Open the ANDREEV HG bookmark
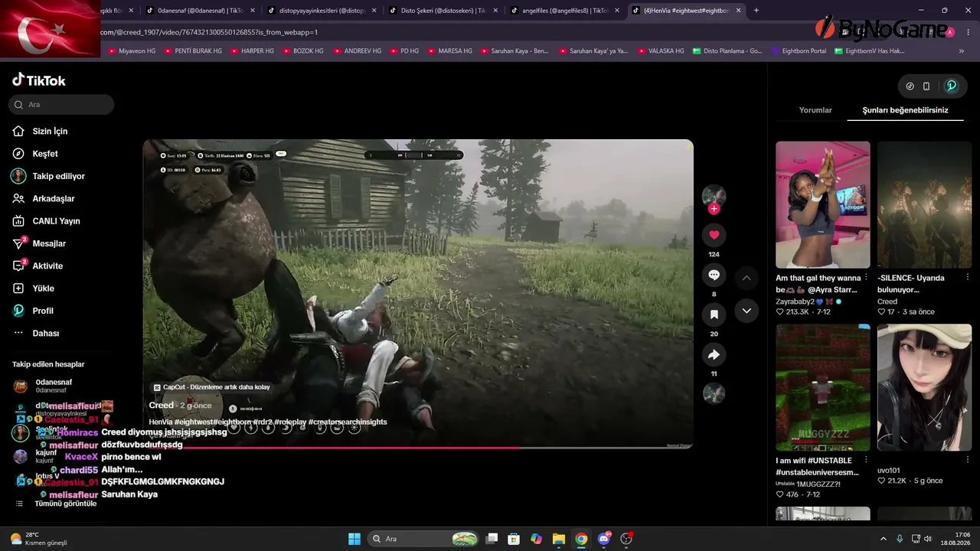Image resolution: width=980 pixels, height=551 pixels. [x=356, y=51]
